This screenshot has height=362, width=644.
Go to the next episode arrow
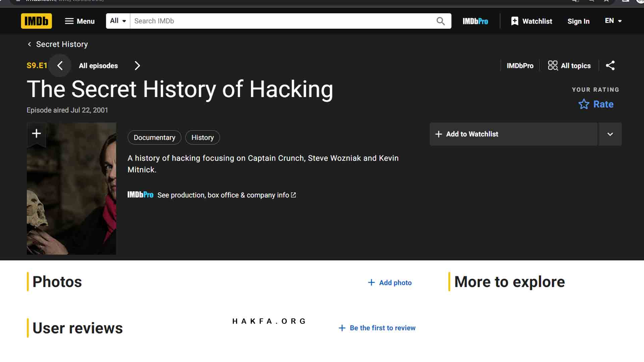137,66
